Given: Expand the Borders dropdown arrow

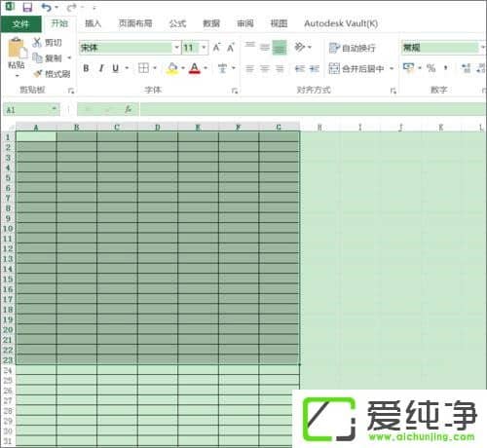Looking at the screenshot, I should [155, 68].
